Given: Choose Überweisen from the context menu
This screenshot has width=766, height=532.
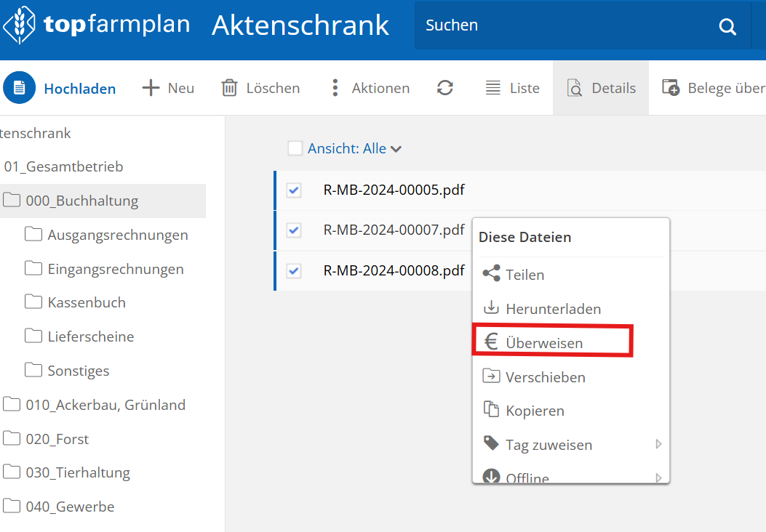Looking at the screenshot, I should [x=543, y=343].
